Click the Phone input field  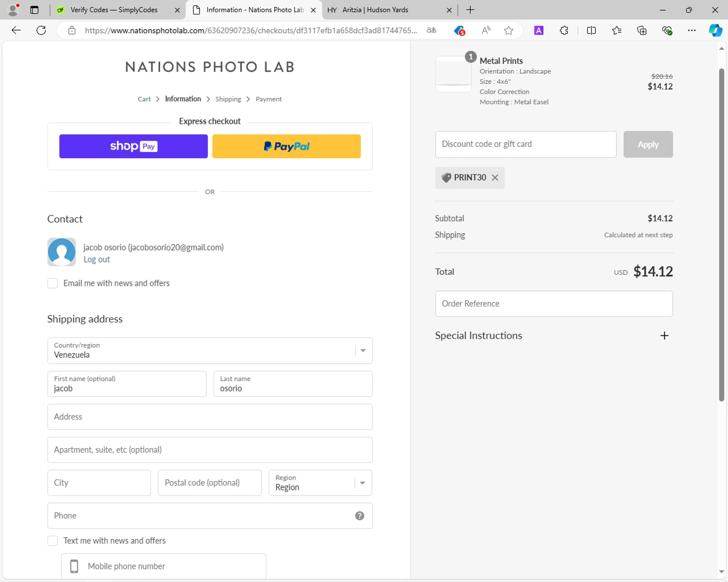[210, 516]
